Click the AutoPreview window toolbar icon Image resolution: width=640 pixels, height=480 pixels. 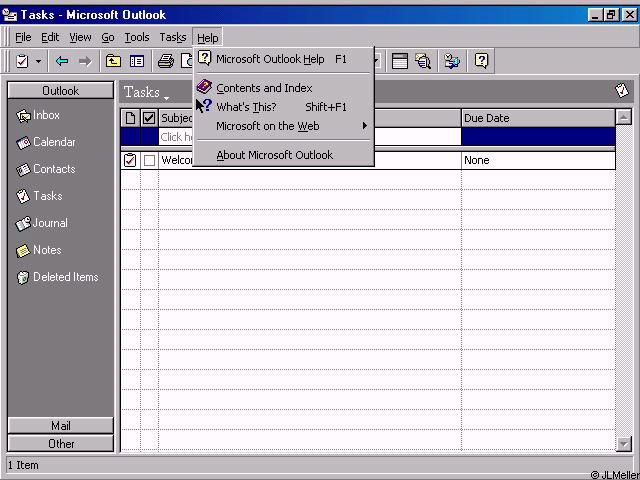(400, 61)
